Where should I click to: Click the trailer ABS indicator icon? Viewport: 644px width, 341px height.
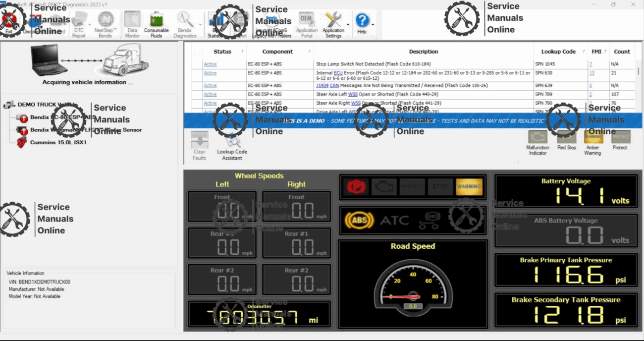pyautogui.click(x=429, y=220)
